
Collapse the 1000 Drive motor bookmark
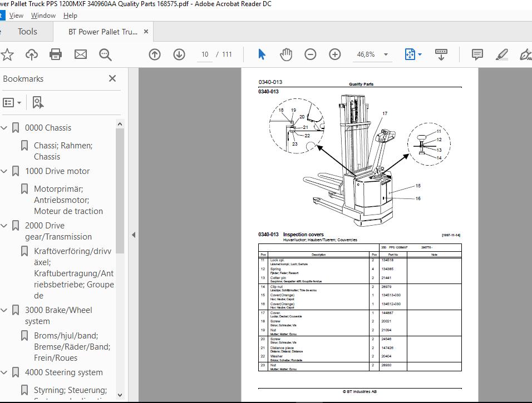point(4,171)
